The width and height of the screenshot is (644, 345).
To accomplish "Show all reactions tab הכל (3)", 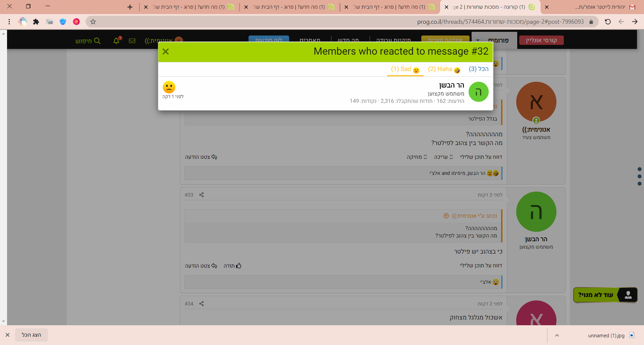I will pyautogui.click(x=479, y=69).
